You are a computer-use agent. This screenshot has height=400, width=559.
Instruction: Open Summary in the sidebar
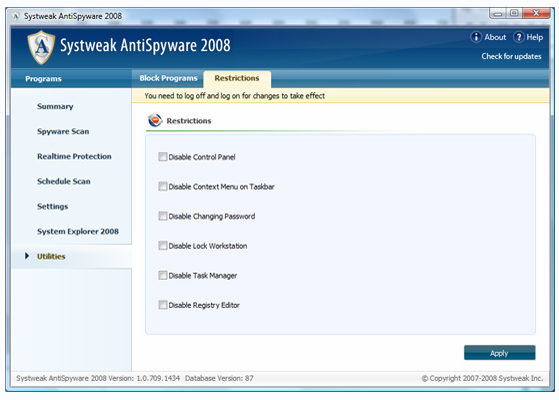(x=55, y=106)
